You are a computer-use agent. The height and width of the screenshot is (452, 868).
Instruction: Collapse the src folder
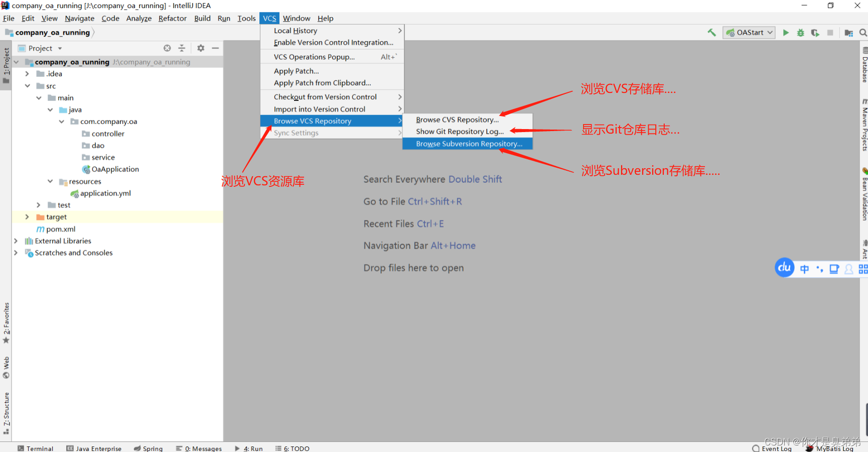(x=27, y=86)
